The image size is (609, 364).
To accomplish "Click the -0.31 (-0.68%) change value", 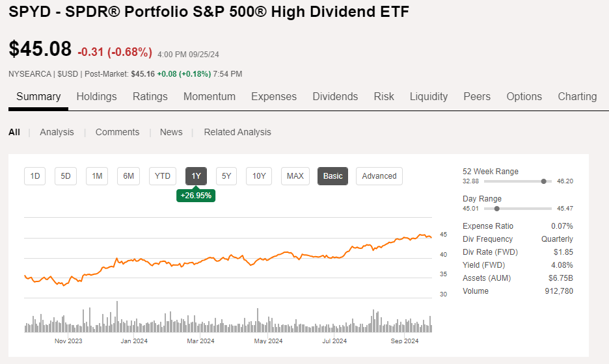I will click(x=115, y=52).
